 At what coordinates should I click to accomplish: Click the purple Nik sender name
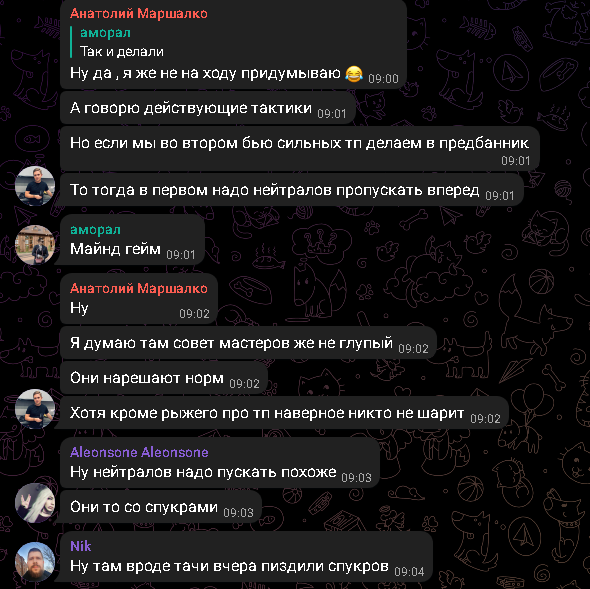point(81,546)
